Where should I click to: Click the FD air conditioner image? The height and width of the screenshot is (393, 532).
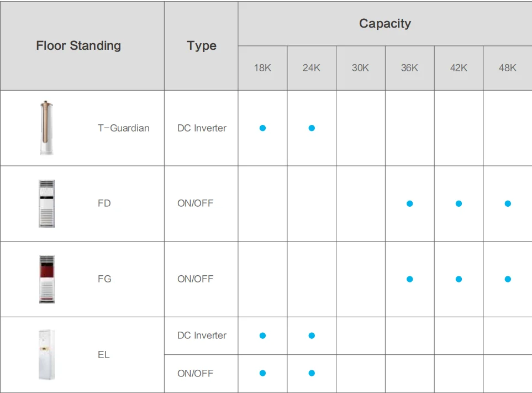coord(47,203)
